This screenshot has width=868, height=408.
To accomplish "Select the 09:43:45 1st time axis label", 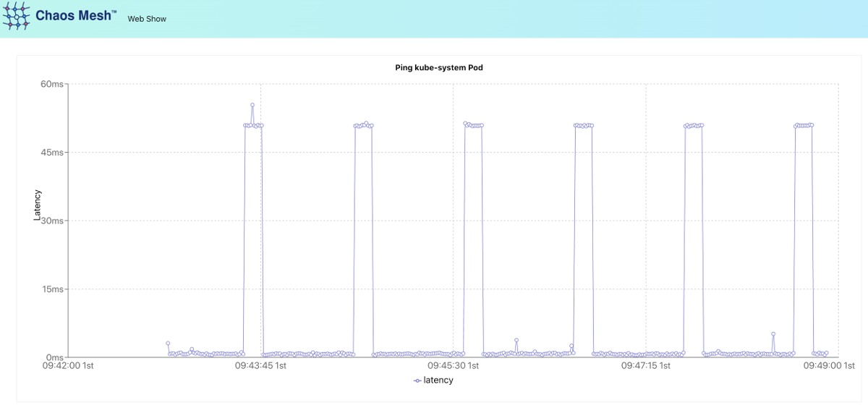I will pyautogui.click(x=260, y=366).
